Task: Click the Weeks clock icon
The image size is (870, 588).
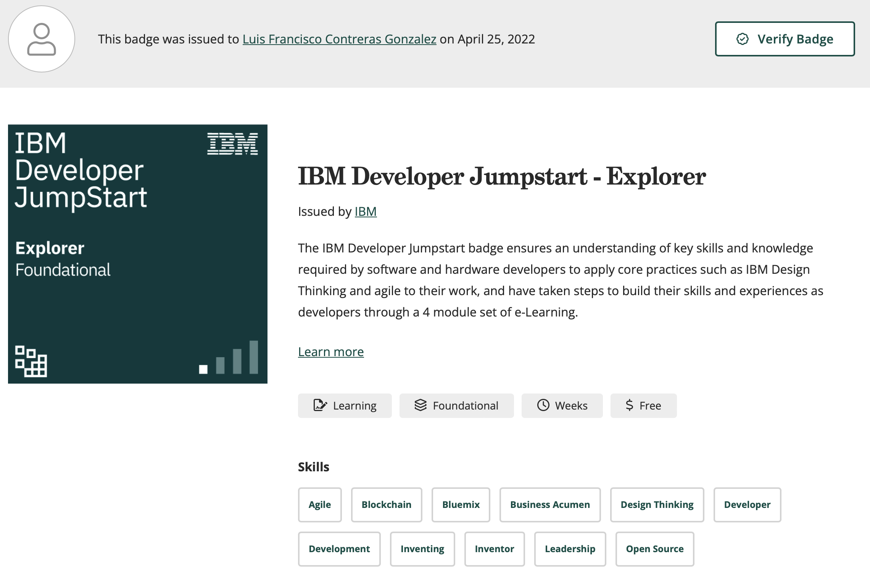Action: [543, 405]
